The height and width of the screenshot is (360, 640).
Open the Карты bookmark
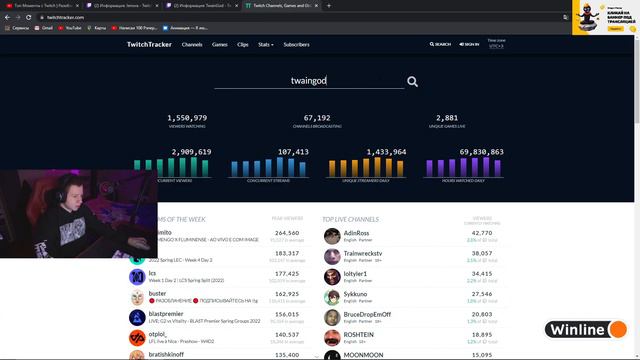(x=96, y=28)
